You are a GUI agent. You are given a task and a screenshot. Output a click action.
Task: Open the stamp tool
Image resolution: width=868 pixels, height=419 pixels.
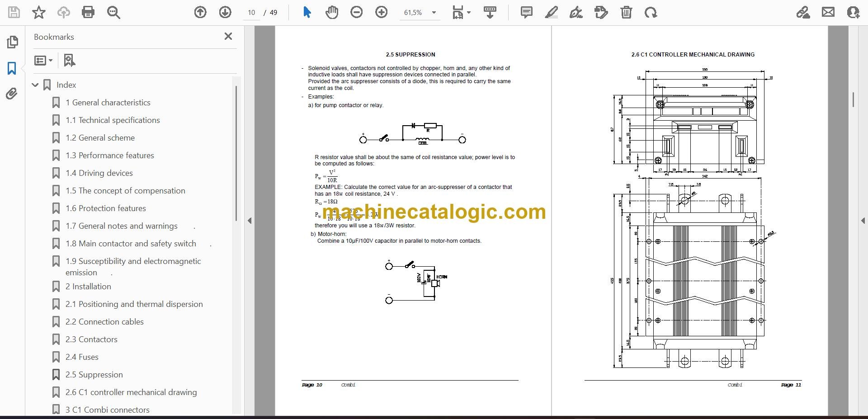click(x=601, y=12)
